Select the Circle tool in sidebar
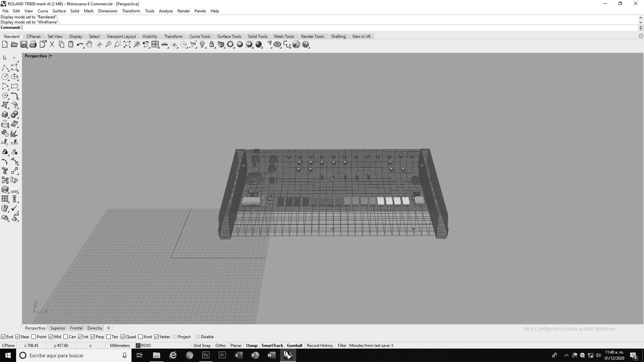The height and width of the screenshot is (362, 644). [5, 77]
